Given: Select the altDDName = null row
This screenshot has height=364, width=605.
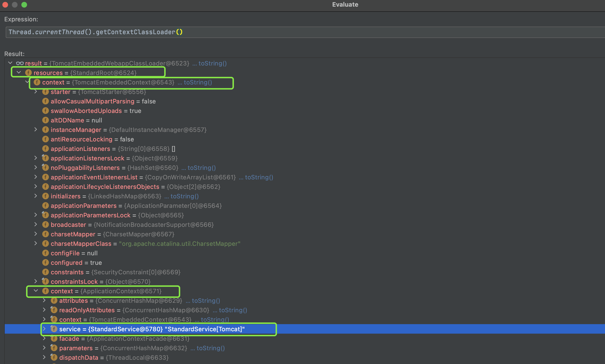Looking at the screenshot, I should [305, 120].
